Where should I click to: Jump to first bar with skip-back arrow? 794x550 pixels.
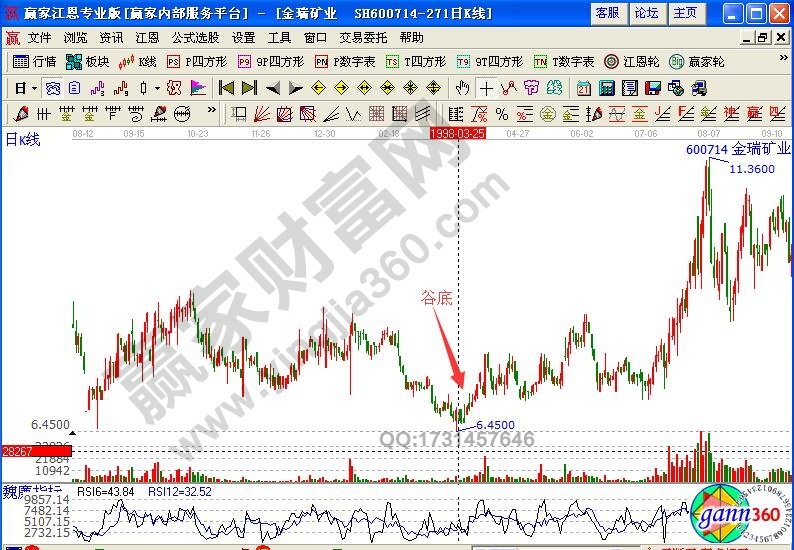[226, 87]
